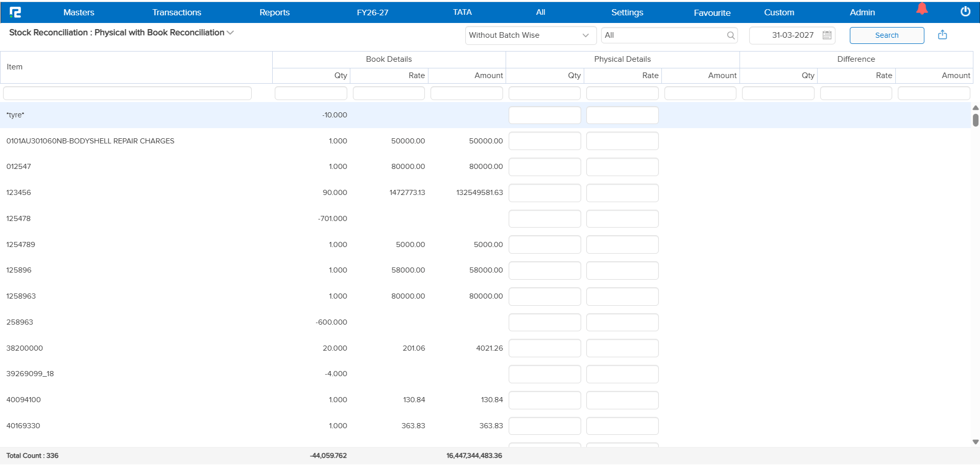Viewport: 980px width, 467px height.
Task: Select item 0101AU301060NB-BODYSHELL REPAIR CHARGES
Action: pos(90,141)
